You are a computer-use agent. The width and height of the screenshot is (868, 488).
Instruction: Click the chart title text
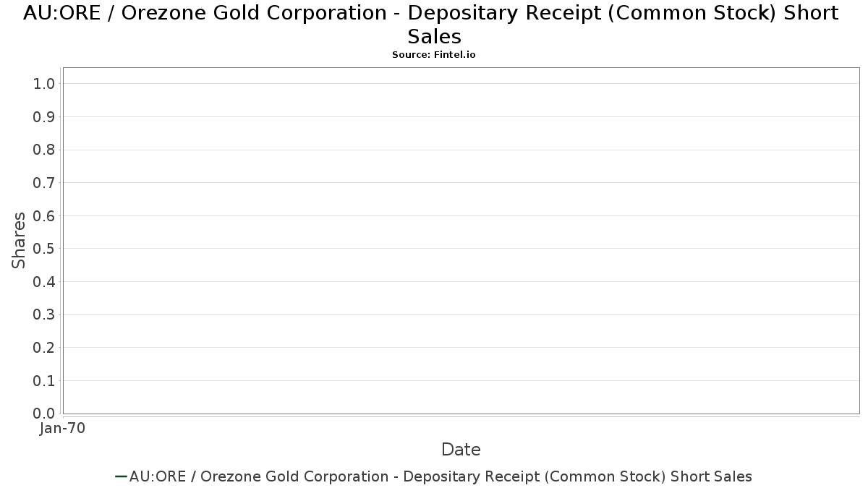[433, 25]
